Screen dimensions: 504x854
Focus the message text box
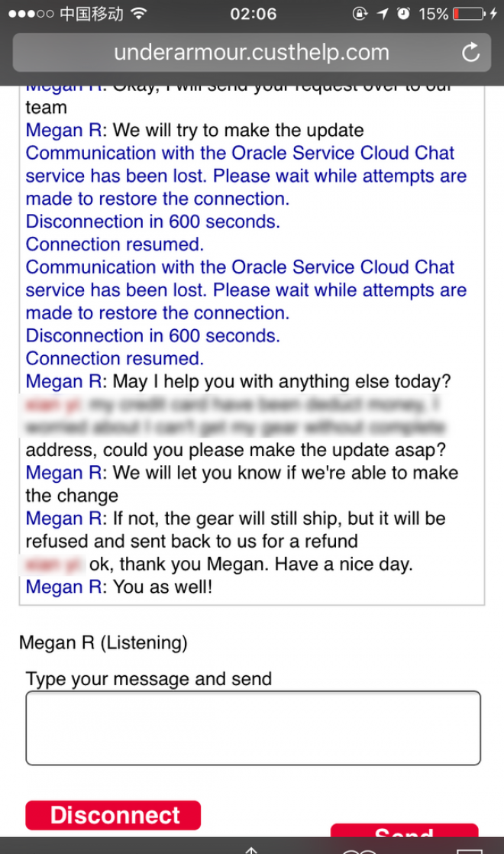253,728
